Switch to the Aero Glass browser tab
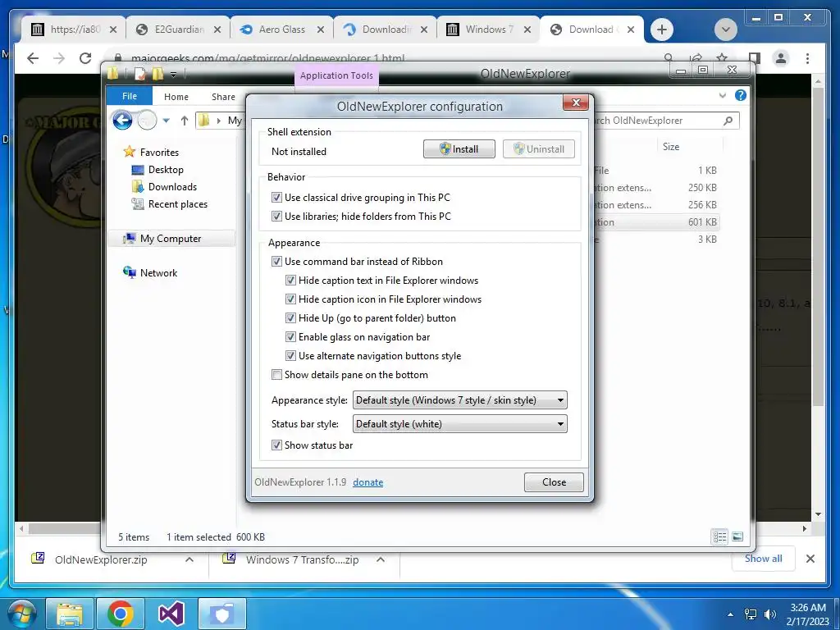 (x=282, y=30)
